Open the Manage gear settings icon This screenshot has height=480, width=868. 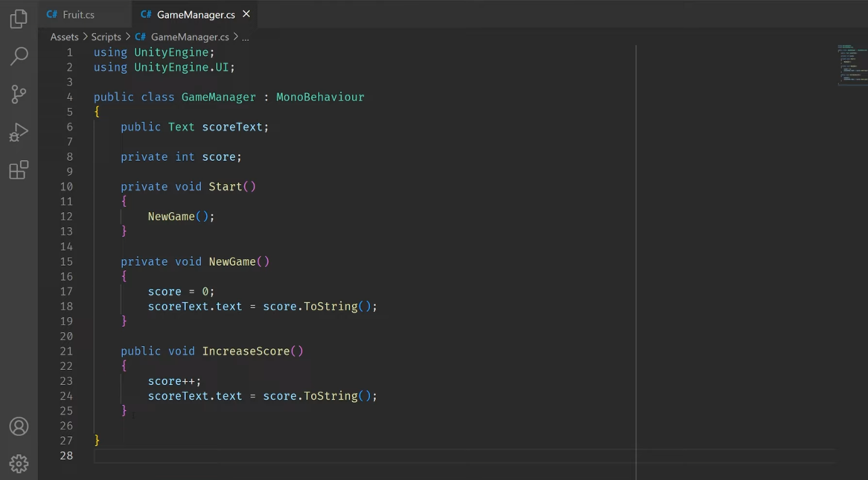coord(19,464)
